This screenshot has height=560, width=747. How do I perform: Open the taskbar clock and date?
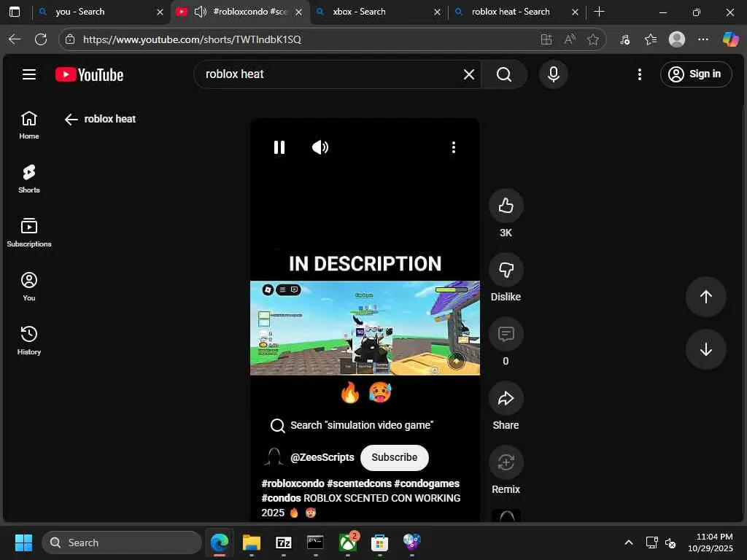click(711, 542)
